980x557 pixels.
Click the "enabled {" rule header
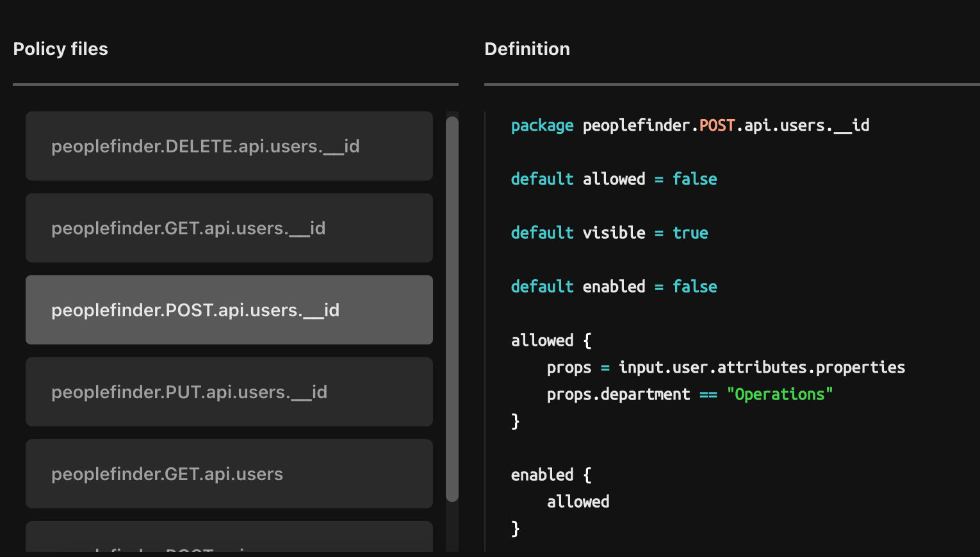pos(551,475)
